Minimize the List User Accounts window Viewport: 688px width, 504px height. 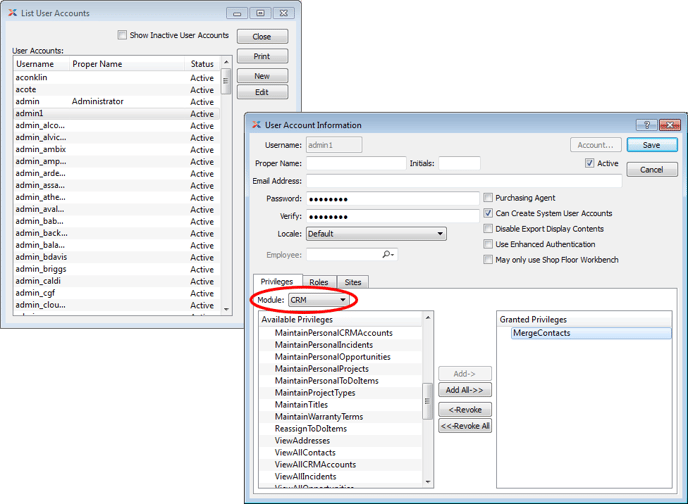tap(236, 13)
